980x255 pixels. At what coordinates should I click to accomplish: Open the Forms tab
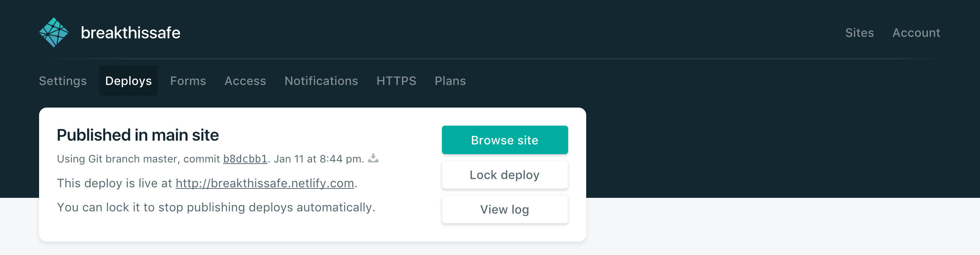click(x=188, y=81)
